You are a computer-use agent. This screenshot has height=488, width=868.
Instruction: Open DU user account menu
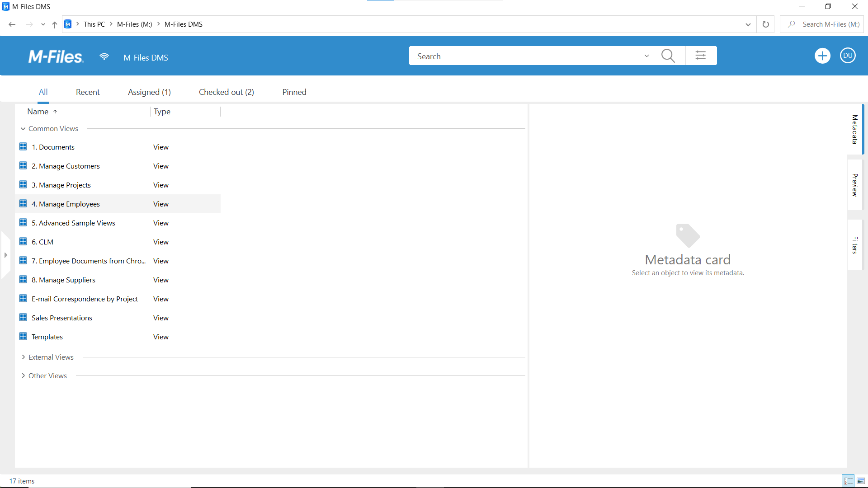tap(848, 56)
